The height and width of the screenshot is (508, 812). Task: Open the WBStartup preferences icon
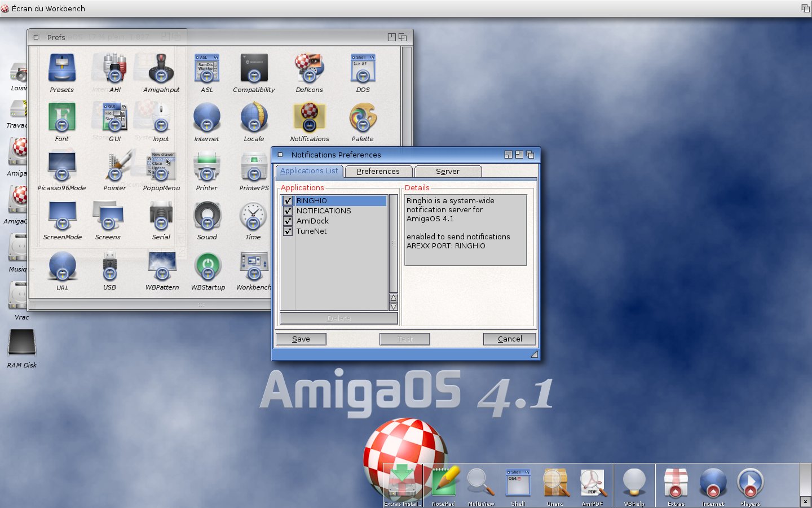click(208, 266)
